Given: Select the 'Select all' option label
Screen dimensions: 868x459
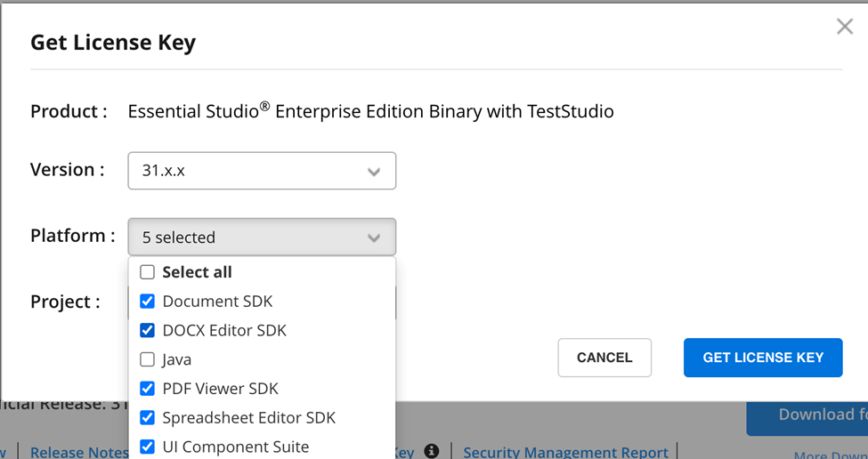Looking at the screenshot, I should (197, 272).
